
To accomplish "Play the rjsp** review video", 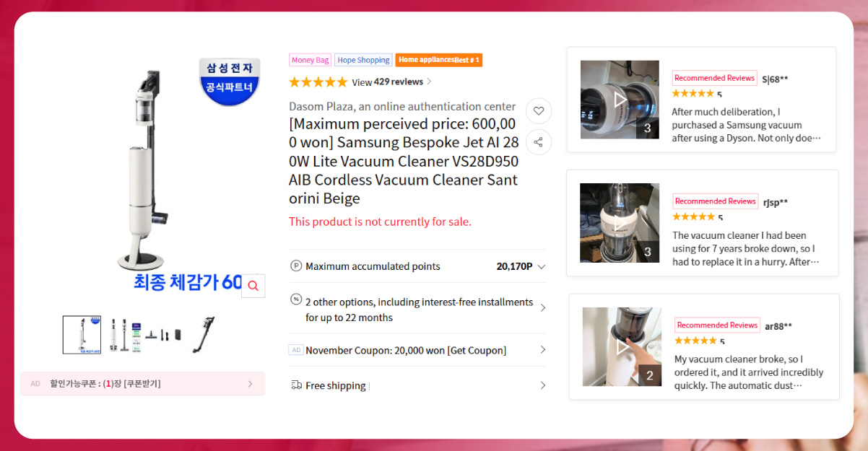I will 620,223.
